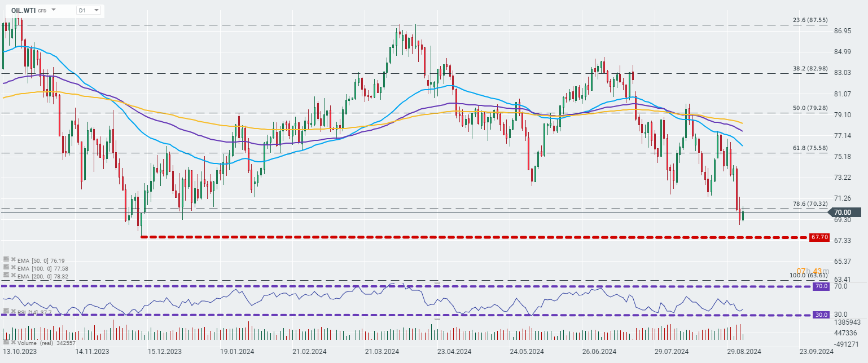
Task: Select the RSI 30.0 oversold level tag
Action: coord(821,315)
